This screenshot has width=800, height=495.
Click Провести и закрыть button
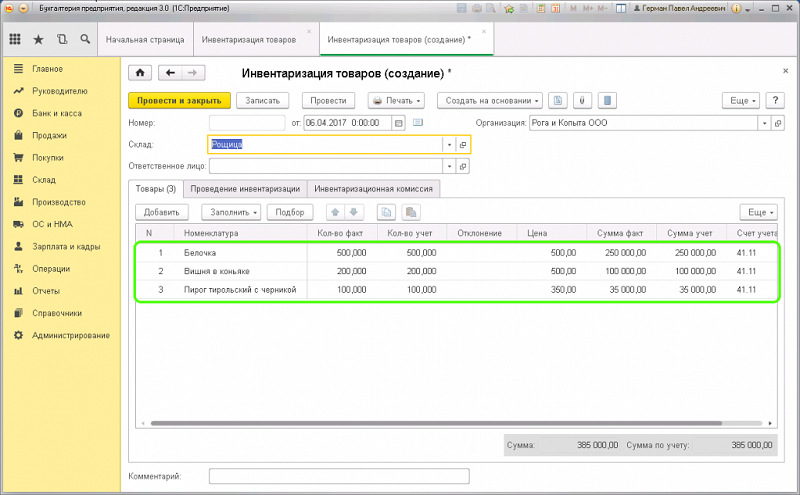[179, 101]
